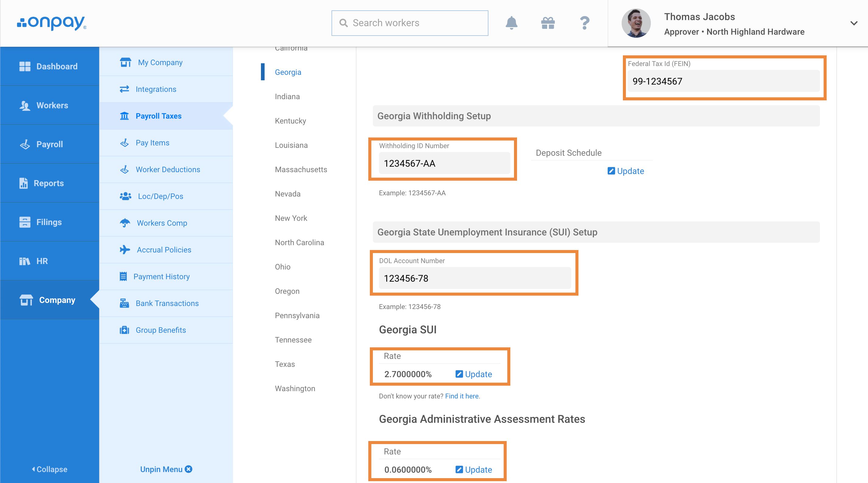Click the Accrual Policies airplane icon
The width and height of the screenshot is (868, 483).
125,249
